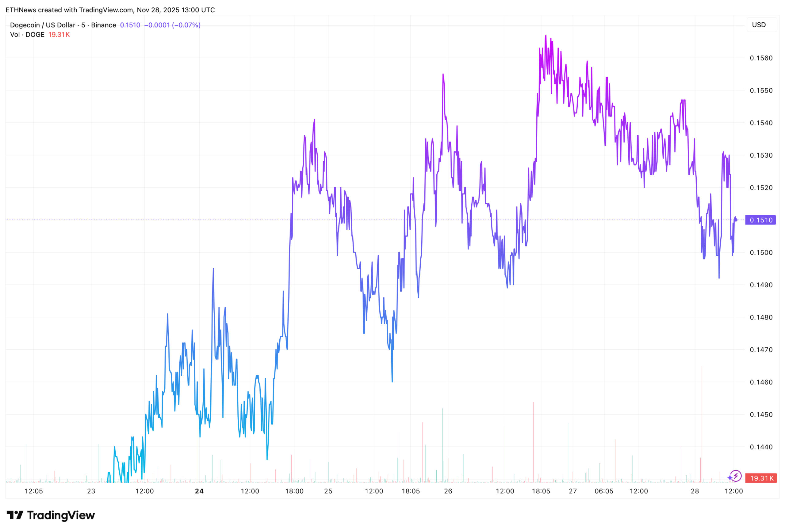Click the 19.31K volume value in legend
The image size is (785, 532).
59,34
